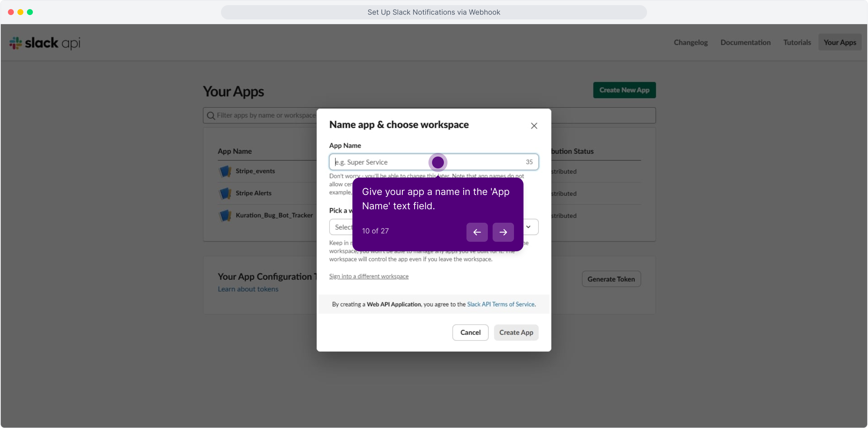The height and width of the screenshot is (428, 868).
Task: Click the Create App button
Action: tap(516, 332)
